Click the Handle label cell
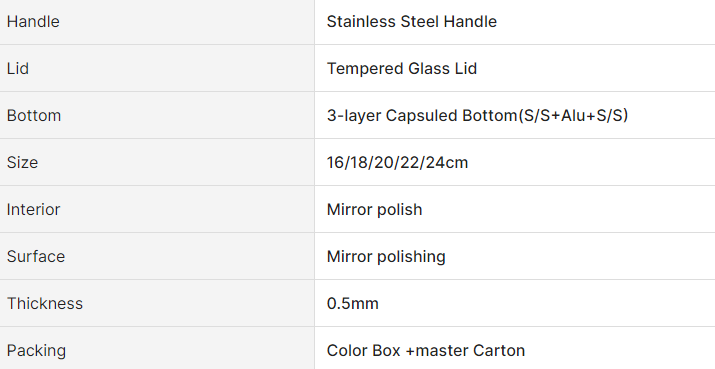This screenshot has width=715, height=369. (x=157, y=22)
